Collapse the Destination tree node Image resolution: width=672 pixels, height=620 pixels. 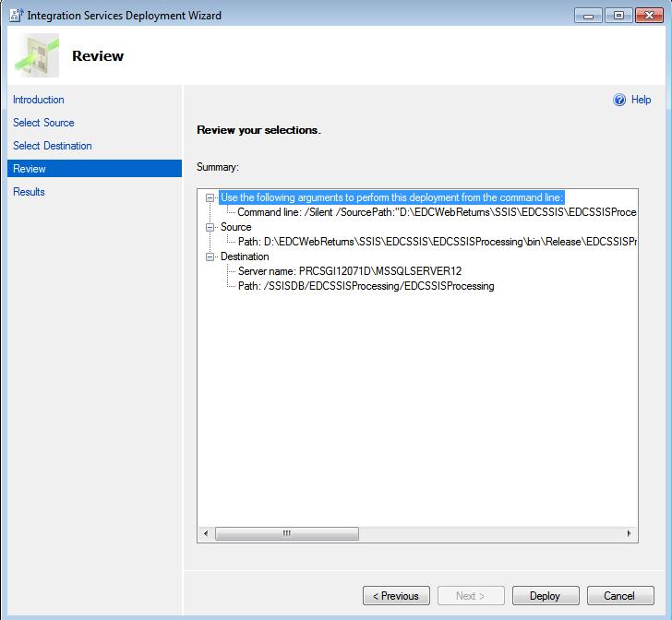click(210, 256)
